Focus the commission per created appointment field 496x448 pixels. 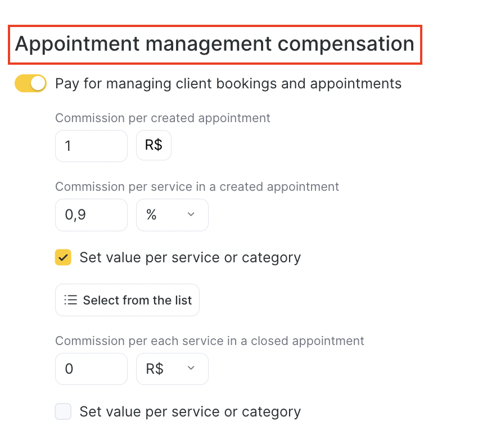tap(91, 146)
